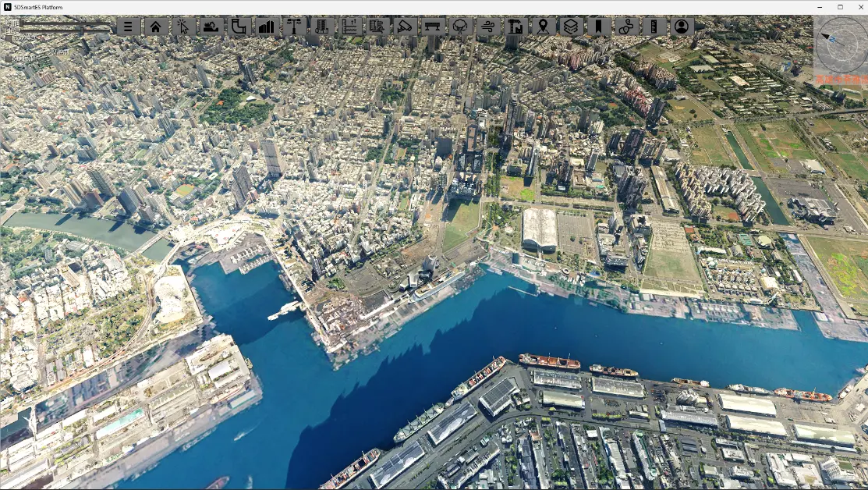Open the tree vegetation icon

tap(461, 27)
